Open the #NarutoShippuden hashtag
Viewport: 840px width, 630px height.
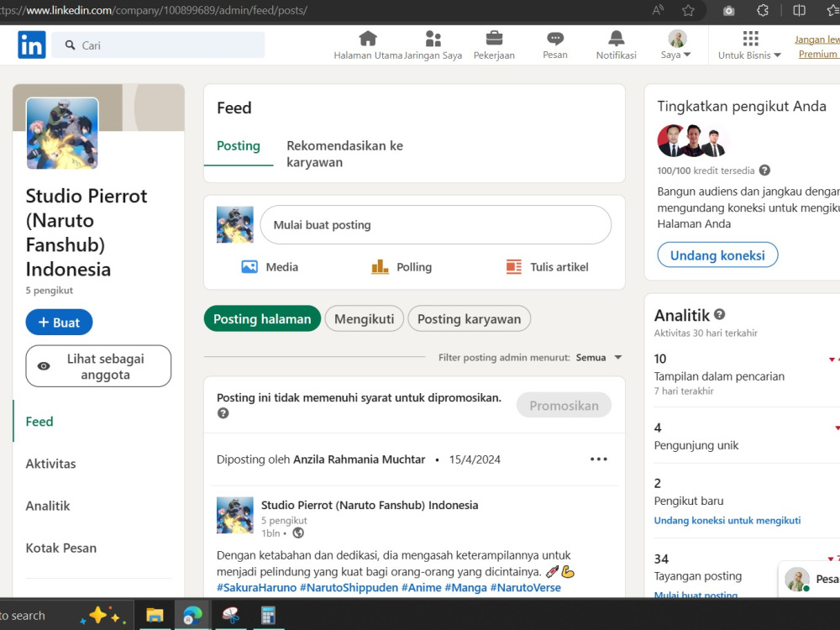pos(349,588)
